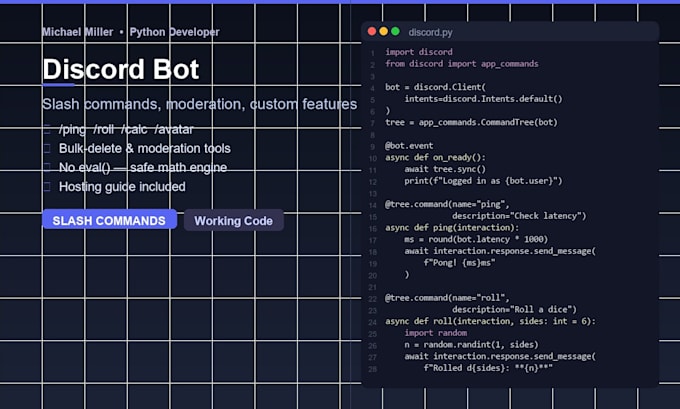The height and width of the screenshot is (409, 680).
Task: Click the f"Rolled d{sides}: **{n}**" line
Action: [x=488, y=368]
